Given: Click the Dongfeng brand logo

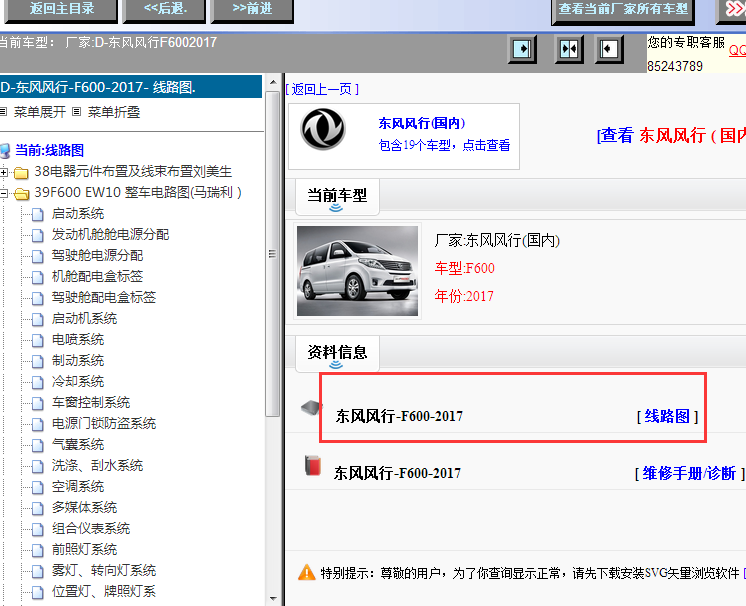Looking at the screenshot, I should pos(323,129).
